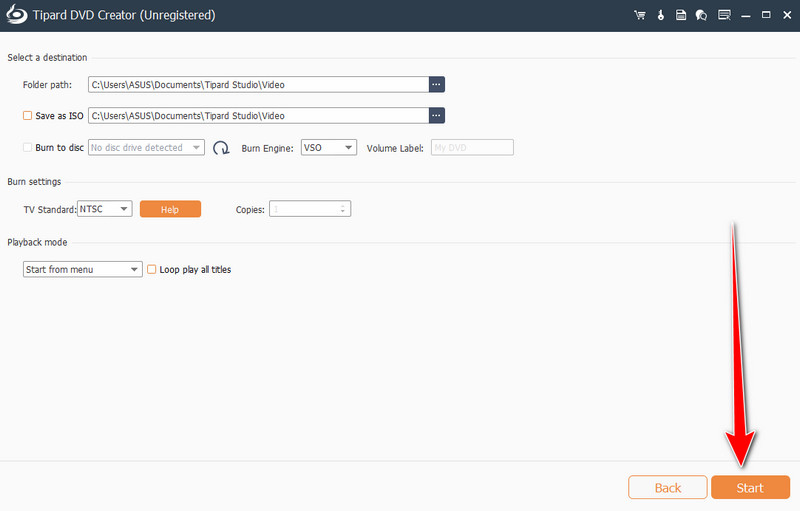The image size is (800, 511).
Task: Click the orange Help button
Action: [170, 209]
